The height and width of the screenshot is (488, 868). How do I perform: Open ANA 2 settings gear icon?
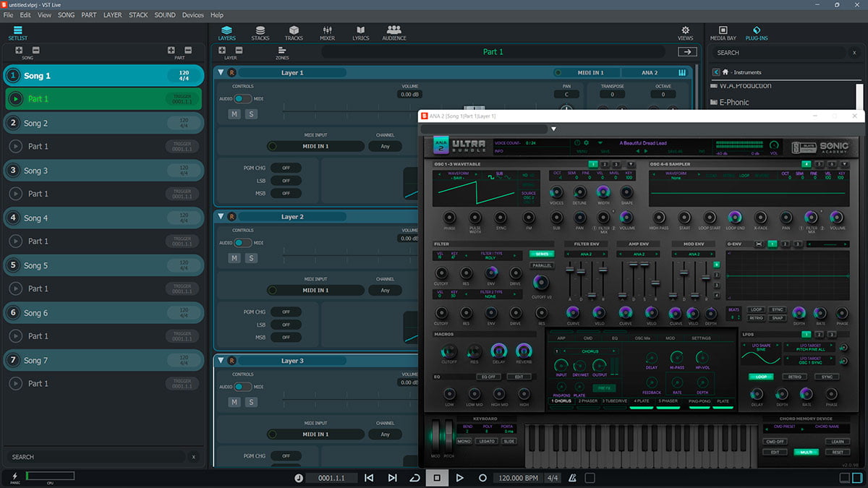point(587,143)
